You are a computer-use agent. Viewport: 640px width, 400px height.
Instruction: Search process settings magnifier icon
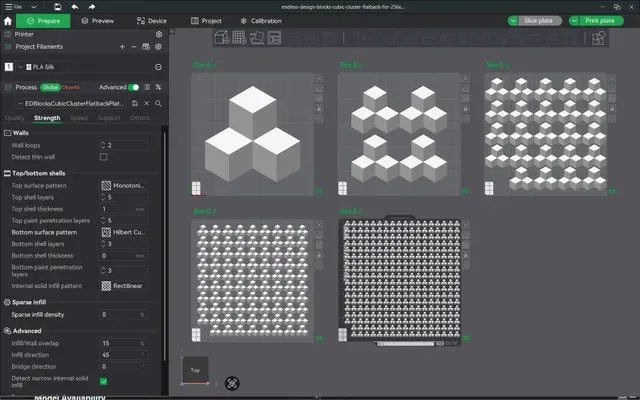(x=158, y=104)
